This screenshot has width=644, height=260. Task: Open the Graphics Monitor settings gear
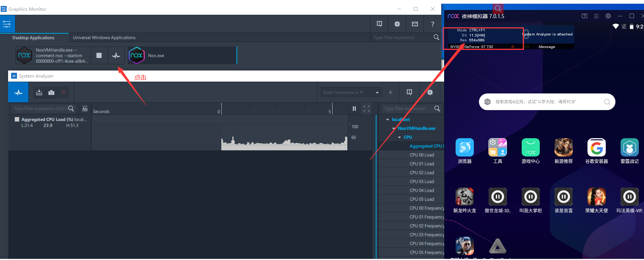(397, 24)
